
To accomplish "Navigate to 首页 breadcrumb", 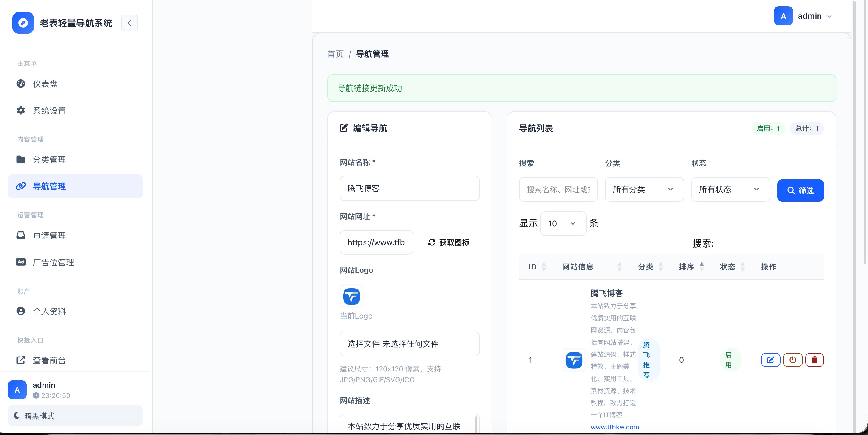I will click(335, 54).
